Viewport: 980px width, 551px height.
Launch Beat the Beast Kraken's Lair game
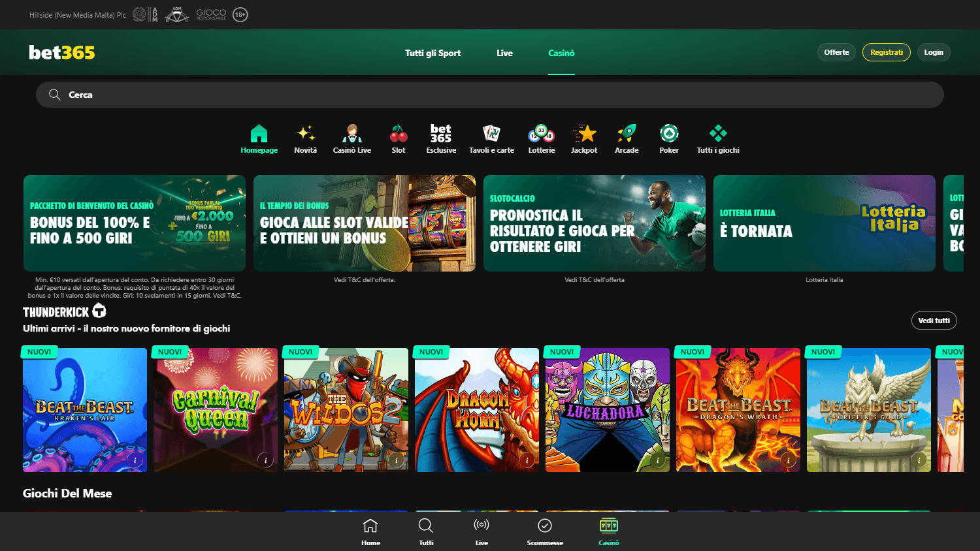(85, 410)
